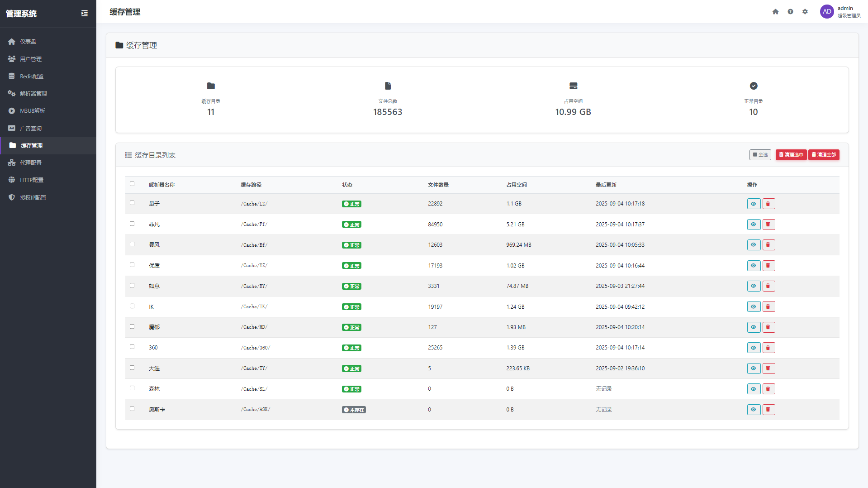Click the 管理系统 logo title
Screen dimensions: 868x488
(x=21, y=14)
